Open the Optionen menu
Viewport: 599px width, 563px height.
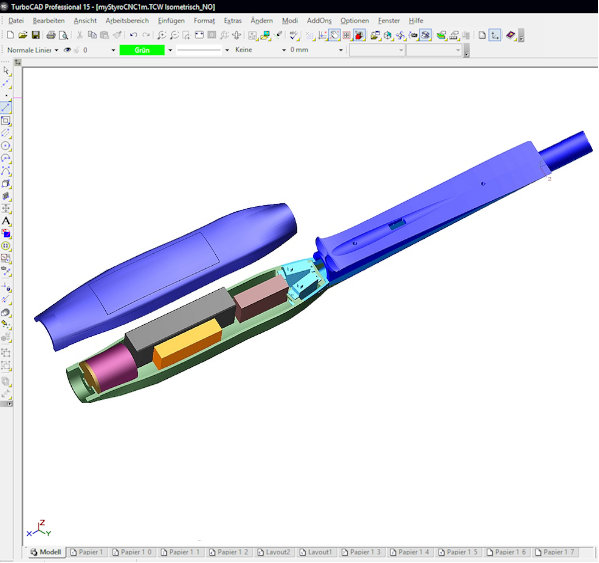(x=355, y=21)
